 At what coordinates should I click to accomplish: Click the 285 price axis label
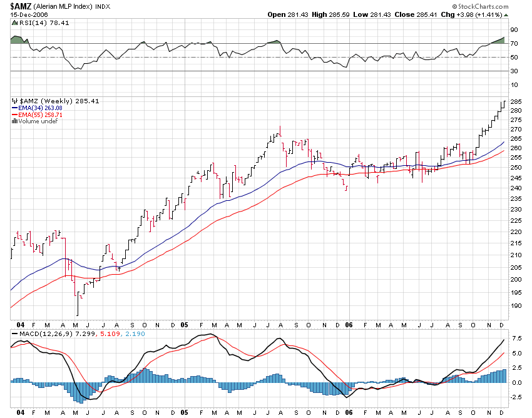tap(516, 102)
